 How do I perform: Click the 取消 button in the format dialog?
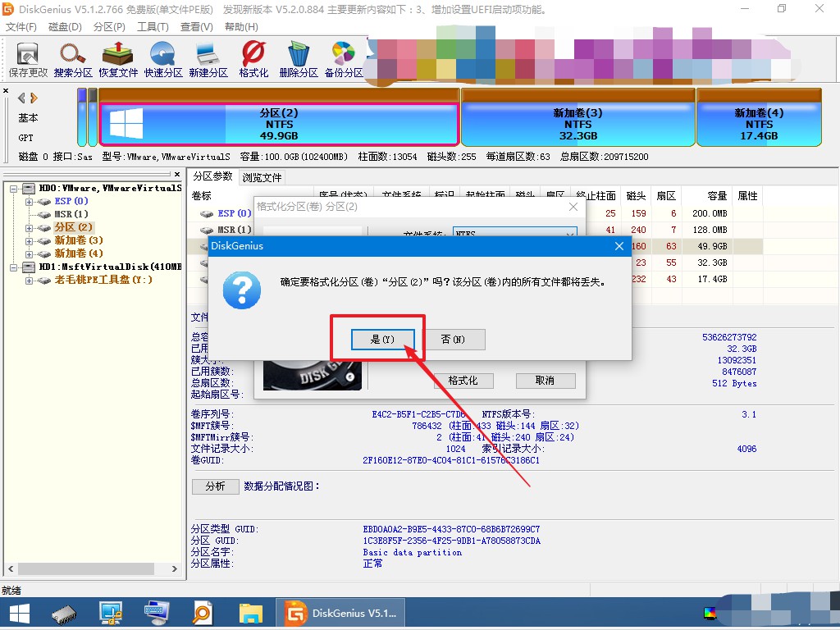click(x=545, y=381)
